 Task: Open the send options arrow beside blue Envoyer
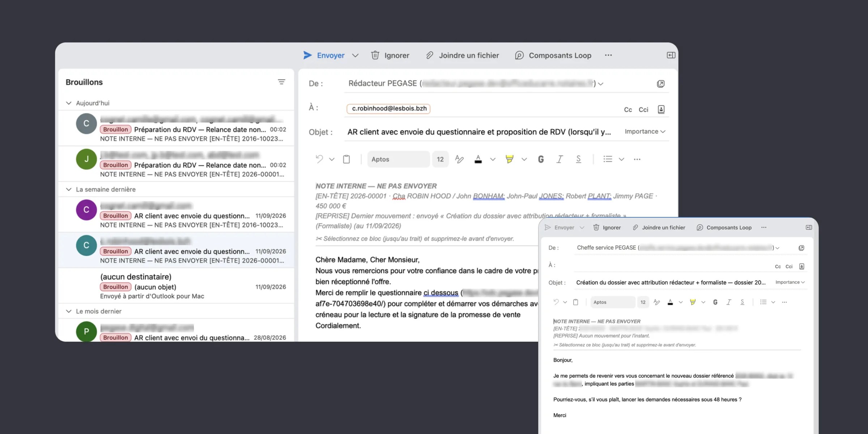pos(355,55)
